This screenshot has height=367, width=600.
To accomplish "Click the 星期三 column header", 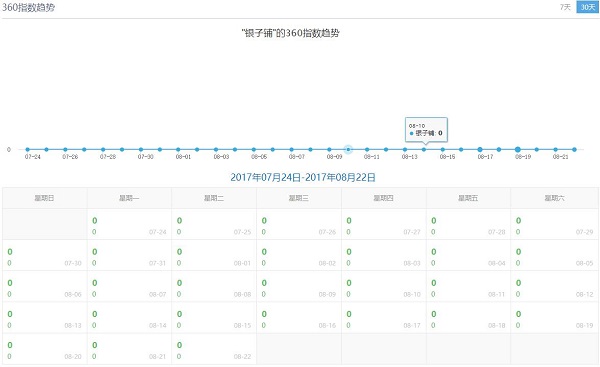I will 299,198.
